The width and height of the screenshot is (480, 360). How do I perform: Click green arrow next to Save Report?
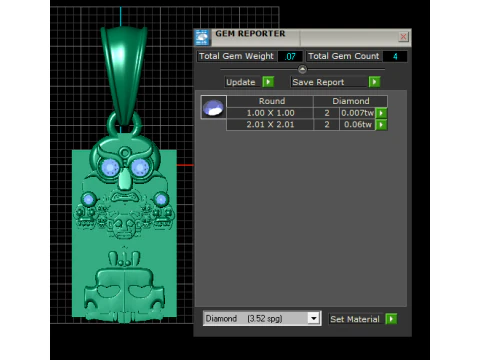374,82
